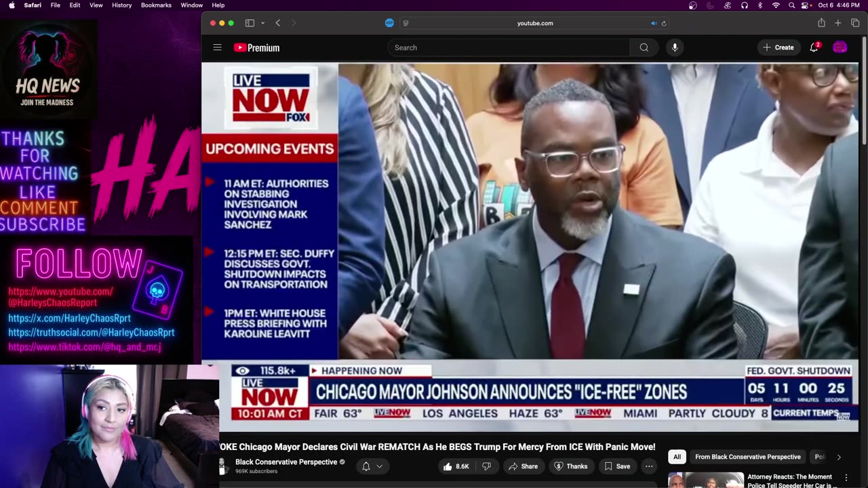The height and width of the screenshot is (488, 868).
Task: Start voice search with microphone icon
Action: 674,47
